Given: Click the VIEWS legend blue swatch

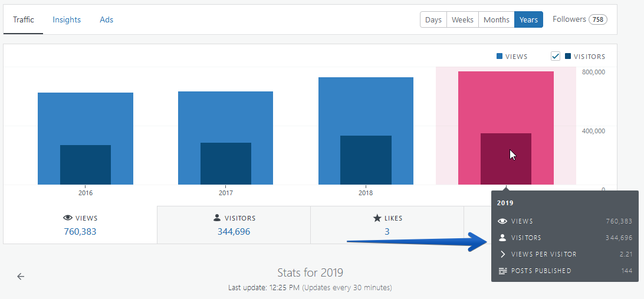Looking at the screenshot, I should point(500,56).
